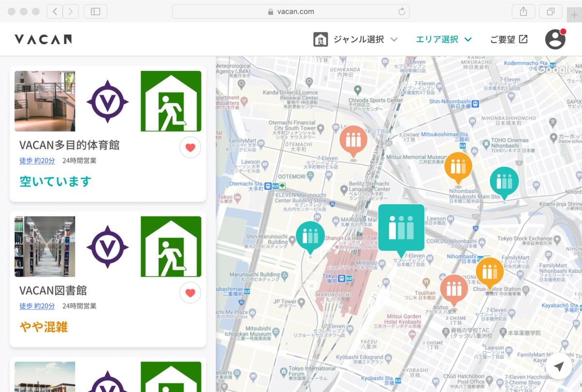Viewport: 582px width, 392px height.
Task: Center map with the location arrow button
Action: [559, 367]
